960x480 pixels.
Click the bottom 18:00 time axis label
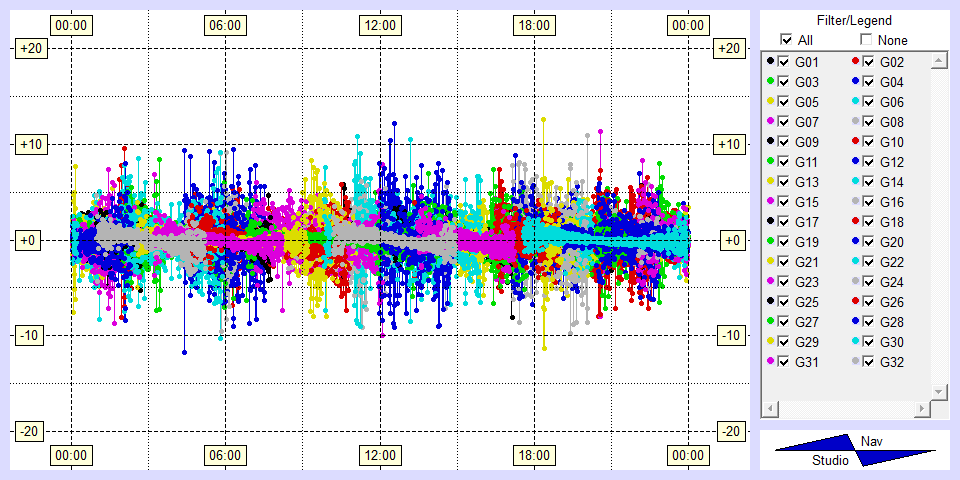point(533,455)
